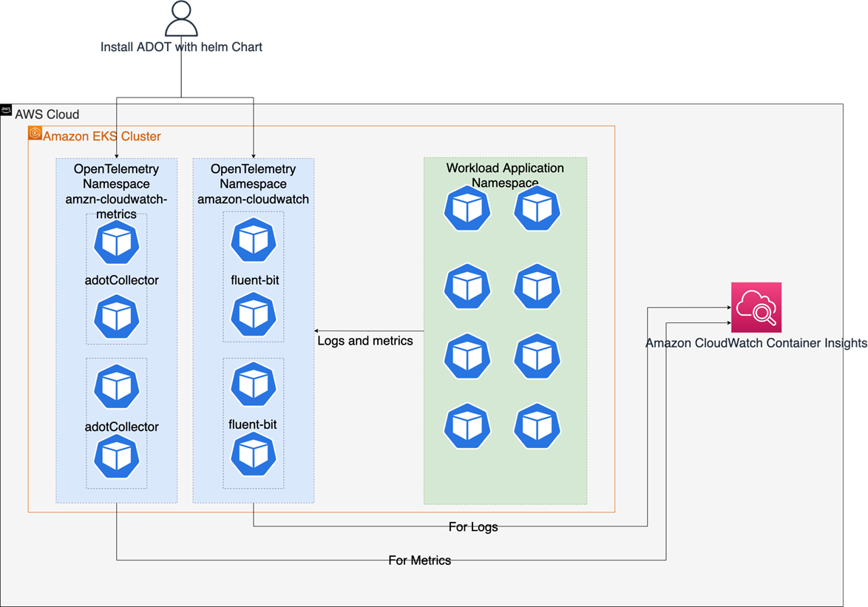
Task: Click the Amazon EKS Cluster label
Action: pyautogui.click(x=101, y=136)
